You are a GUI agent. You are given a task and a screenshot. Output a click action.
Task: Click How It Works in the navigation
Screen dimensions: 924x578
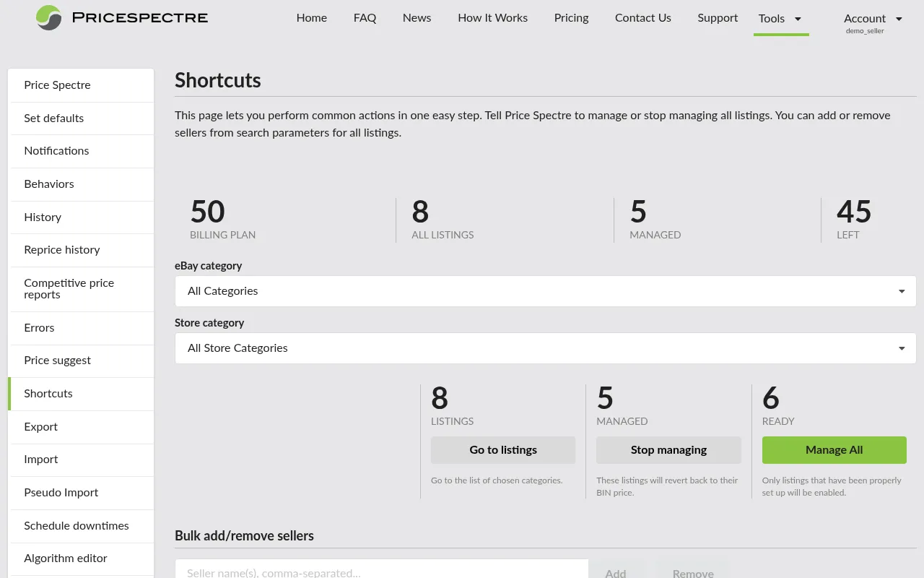tap(492, 18)
